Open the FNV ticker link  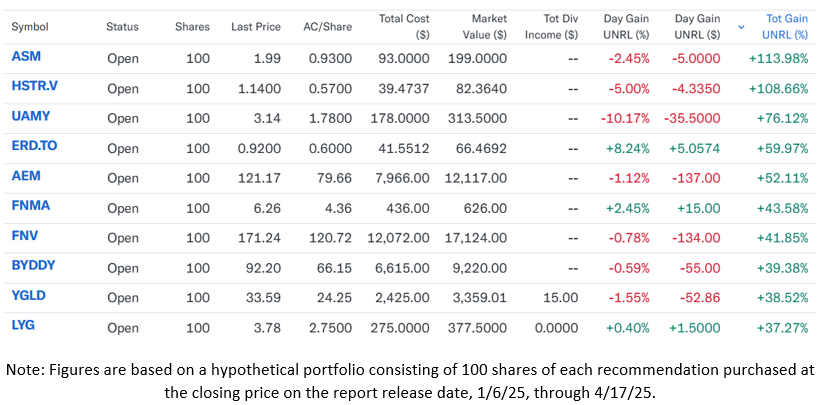click(24, 237)
